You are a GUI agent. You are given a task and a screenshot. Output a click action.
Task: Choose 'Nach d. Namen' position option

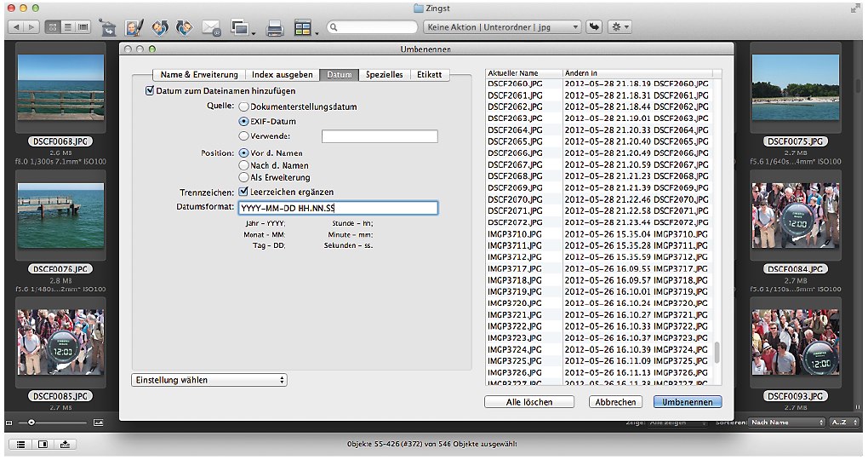point(244,165)
